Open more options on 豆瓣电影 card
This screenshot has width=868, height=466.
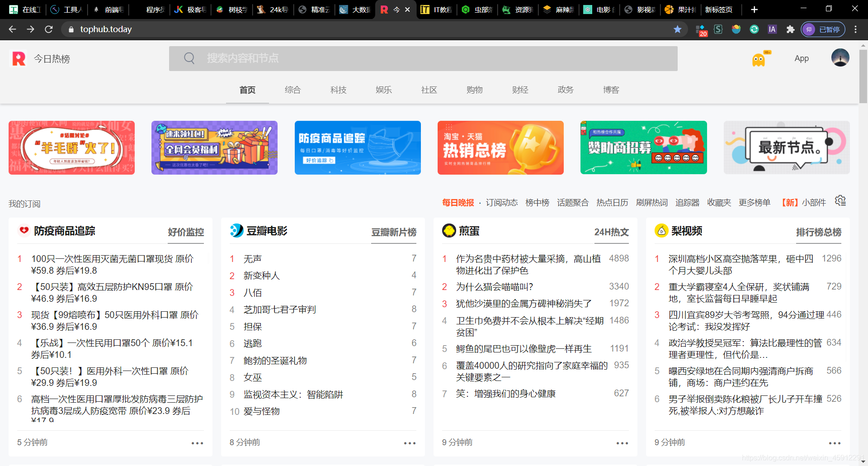pos(410,443)
